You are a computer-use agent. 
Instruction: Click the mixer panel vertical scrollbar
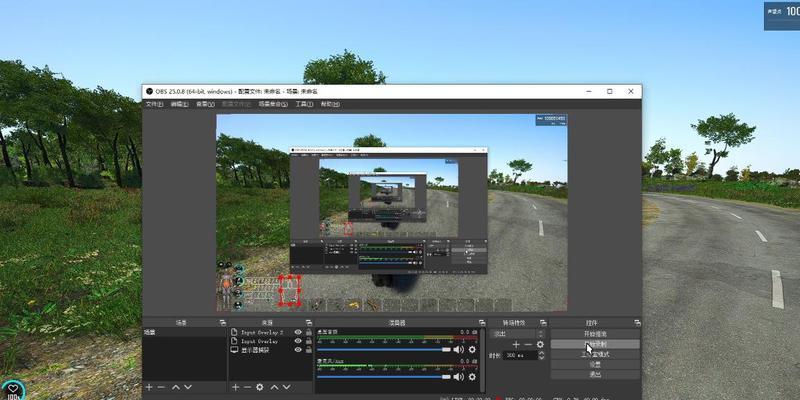(x=483, y=360)
